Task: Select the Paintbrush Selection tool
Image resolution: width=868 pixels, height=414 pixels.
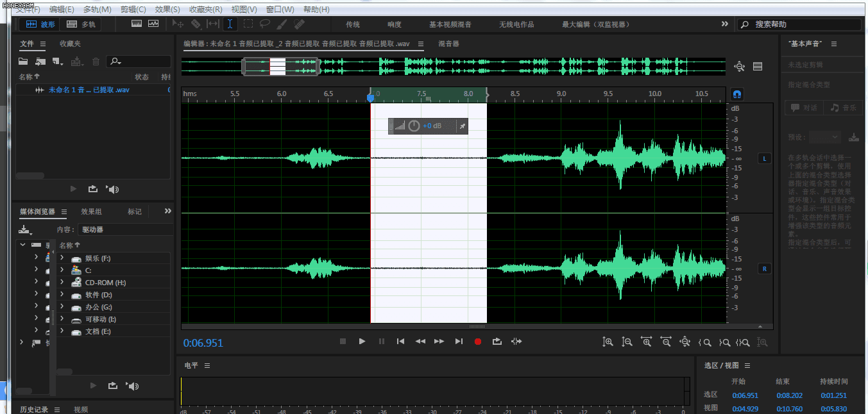Action: pyautogui.click(x=282, y=24)
